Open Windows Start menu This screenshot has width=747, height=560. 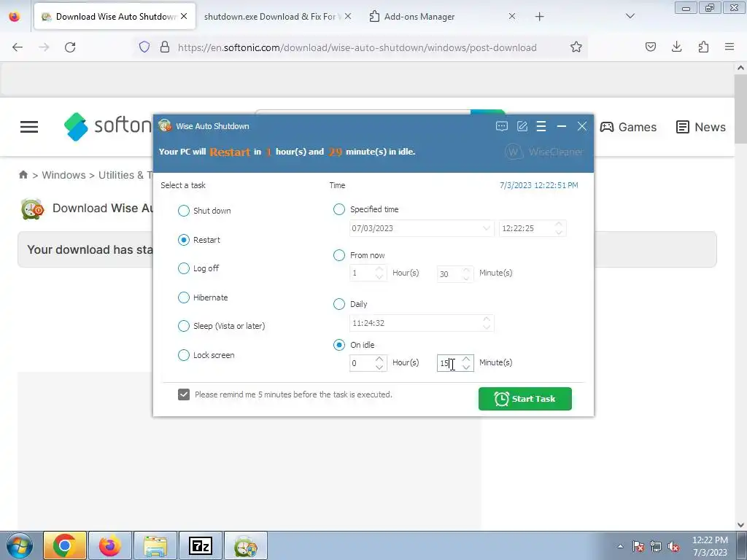[20, 545]
